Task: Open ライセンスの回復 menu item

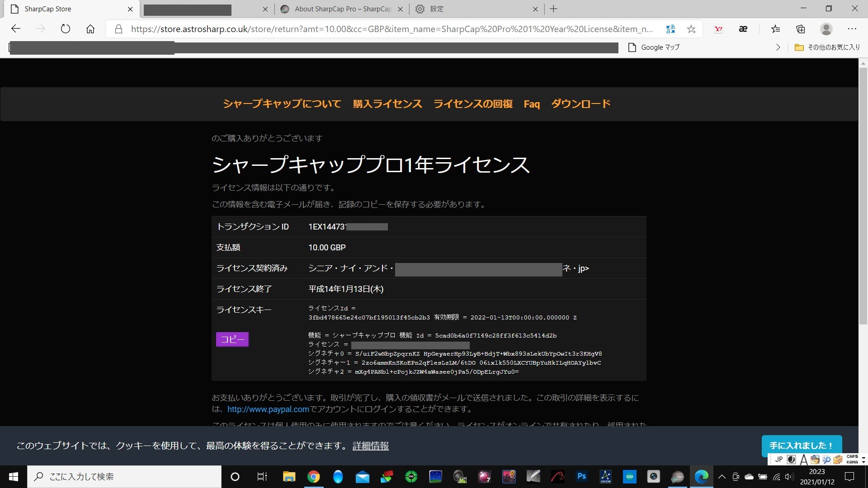Action: [x=473, y=104]
